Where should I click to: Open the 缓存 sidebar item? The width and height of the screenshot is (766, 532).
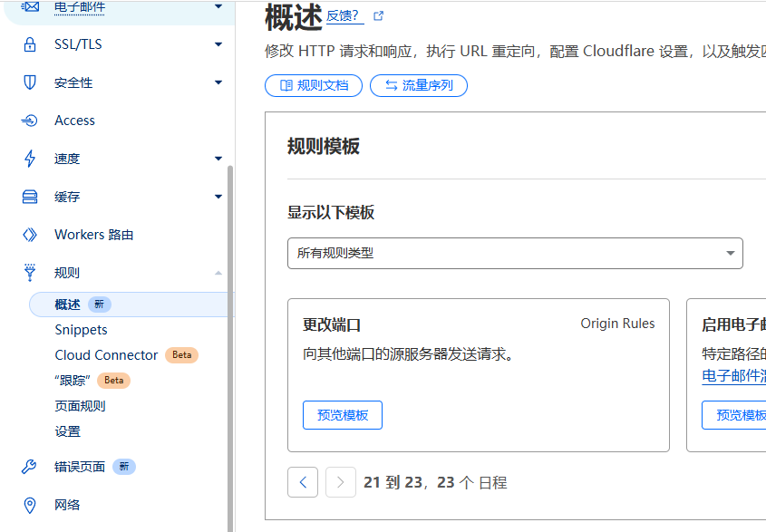pos(67,197)
